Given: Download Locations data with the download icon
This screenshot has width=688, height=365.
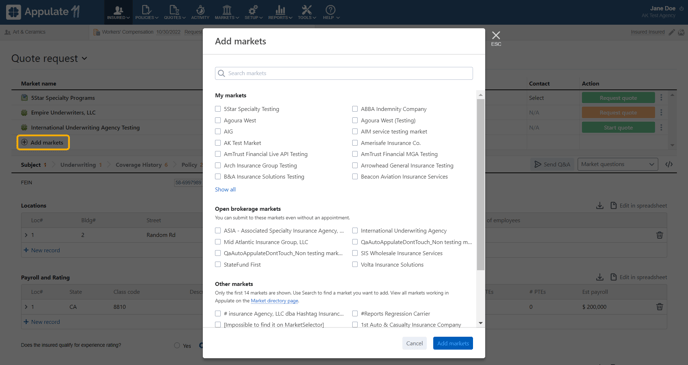Looking at the screenshot, I should (600, 205).
